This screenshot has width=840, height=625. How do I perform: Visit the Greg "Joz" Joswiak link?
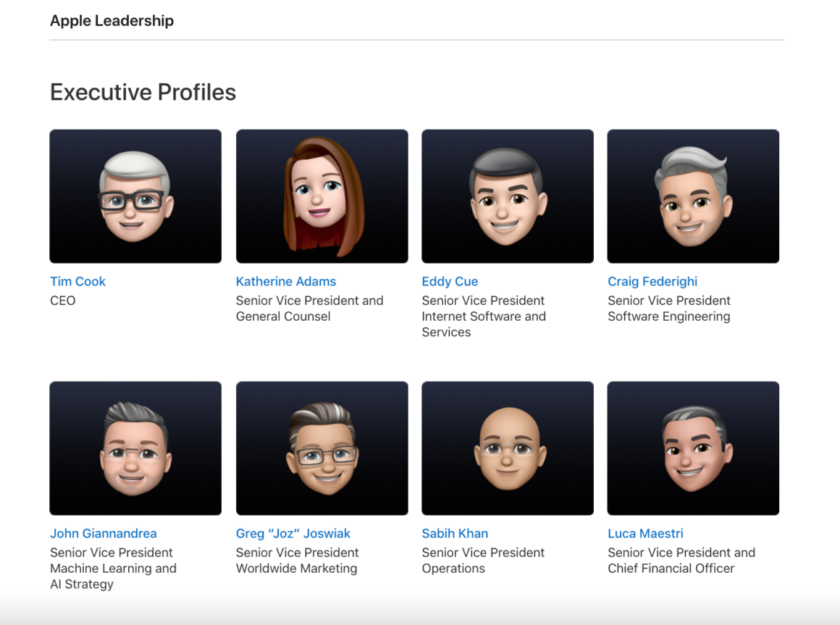tap(293, 534)
